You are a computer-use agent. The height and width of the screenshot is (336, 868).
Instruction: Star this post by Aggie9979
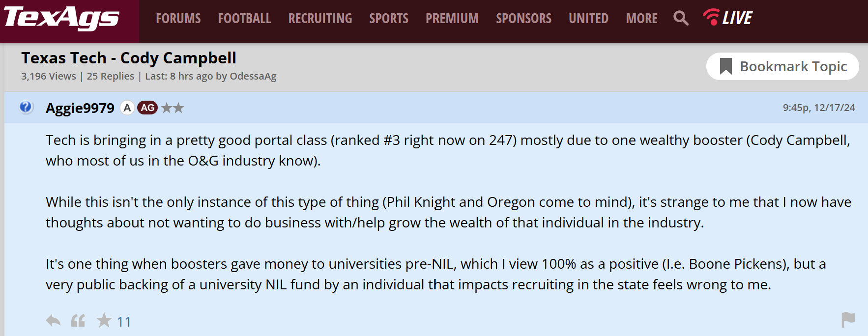(104, 321)
